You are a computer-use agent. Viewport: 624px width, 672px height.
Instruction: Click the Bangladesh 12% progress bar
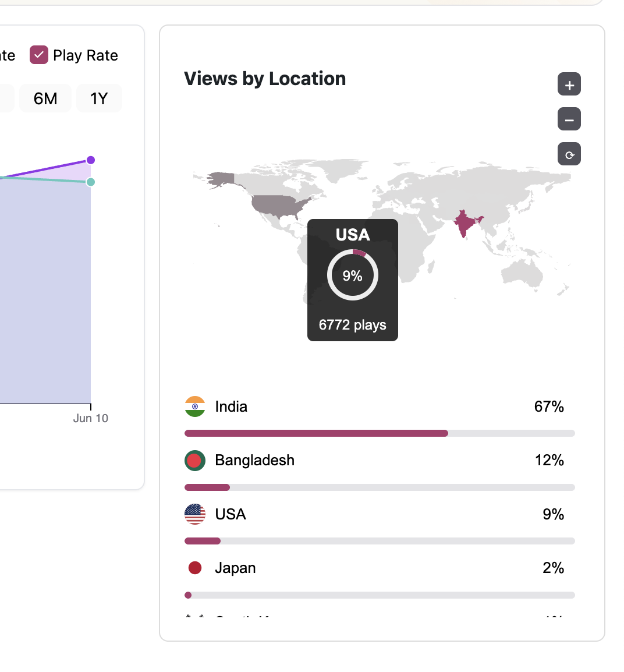(x=380, y=487)
